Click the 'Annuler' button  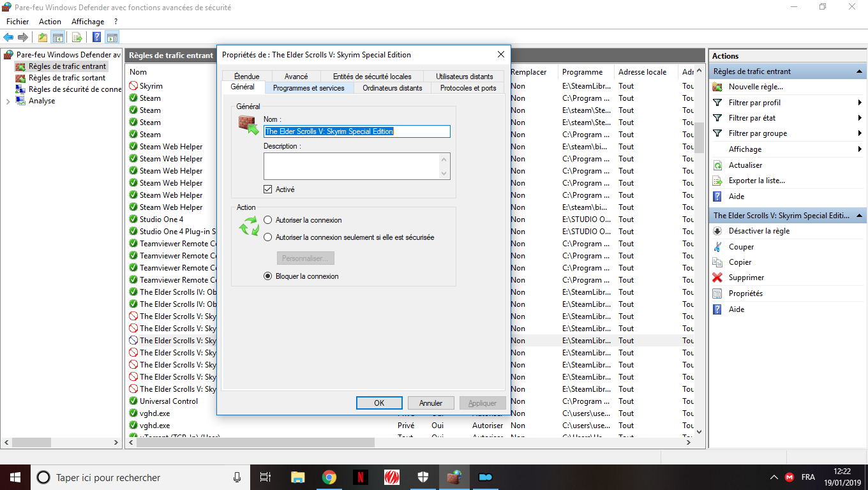pos(431,403)
